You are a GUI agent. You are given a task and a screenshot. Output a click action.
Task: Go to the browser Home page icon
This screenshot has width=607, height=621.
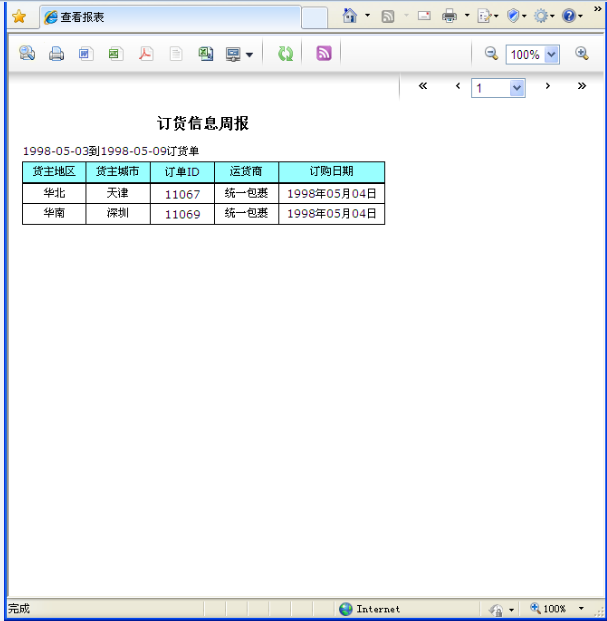coord(350,16)
